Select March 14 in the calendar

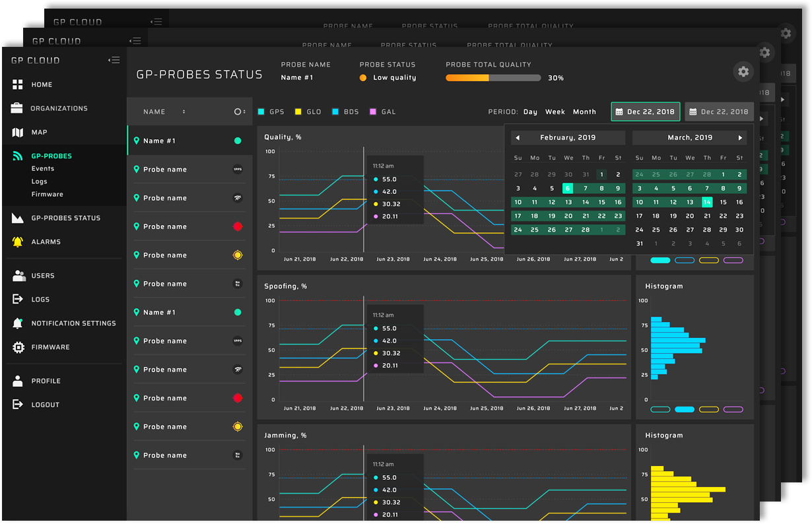(x=707, y=202)
